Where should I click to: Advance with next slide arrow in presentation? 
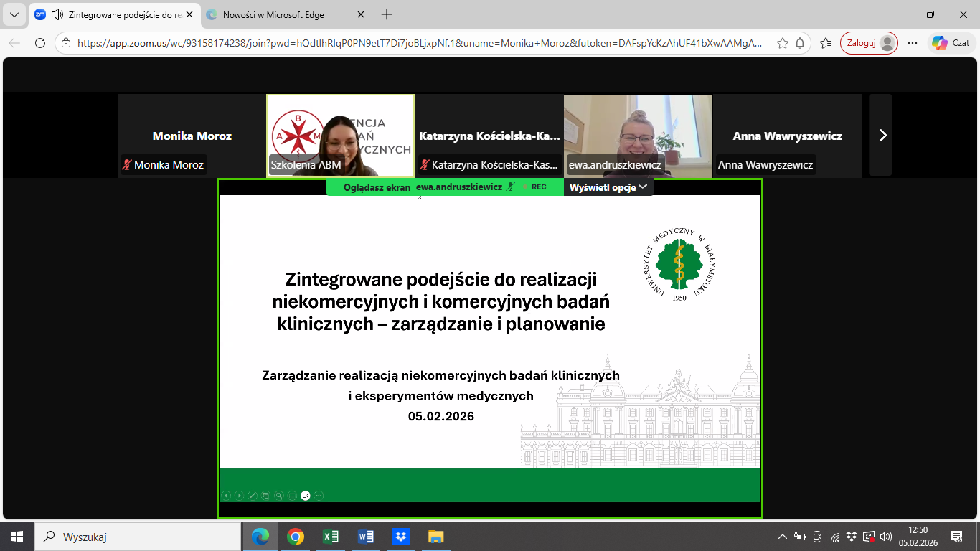(239, 495)
